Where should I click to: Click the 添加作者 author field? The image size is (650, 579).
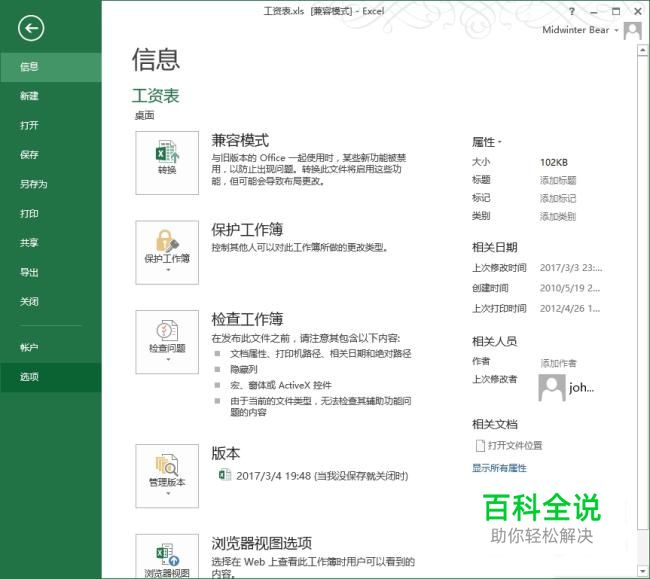[x=558, y=363]
